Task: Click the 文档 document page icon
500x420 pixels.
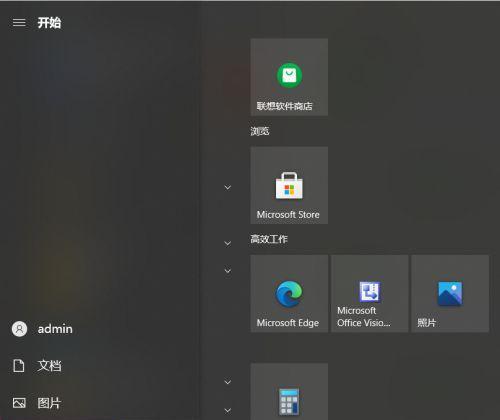Action: point(19,366)
